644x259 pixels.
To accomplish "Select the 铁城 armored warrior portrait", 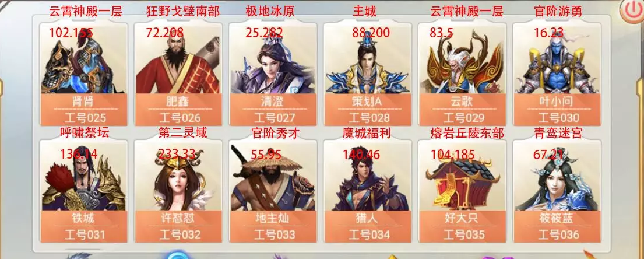I will click(84, 176).
